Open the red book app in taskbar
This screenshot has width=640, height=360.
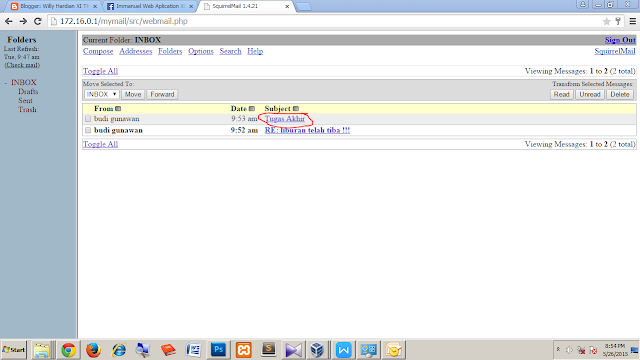click(168, 350)
